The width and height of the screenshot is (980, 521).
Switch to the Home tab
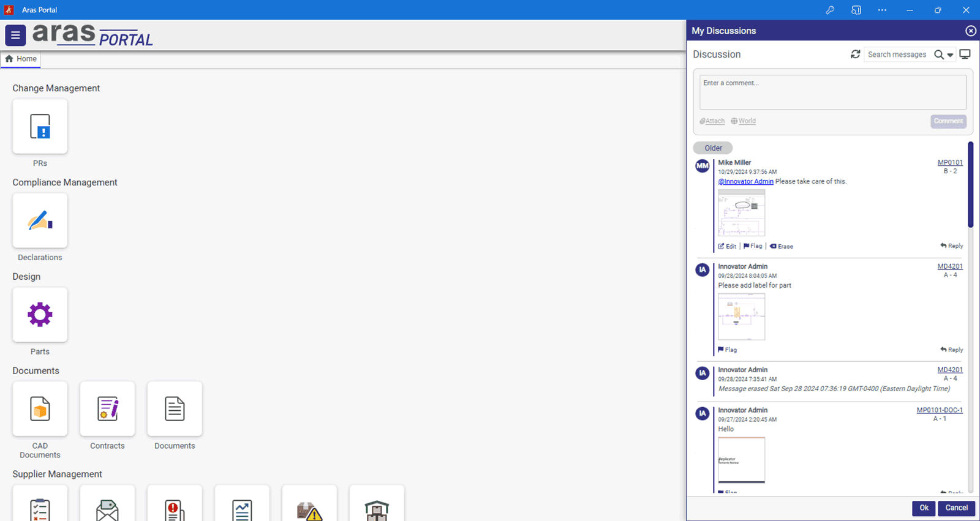[21, 59]
